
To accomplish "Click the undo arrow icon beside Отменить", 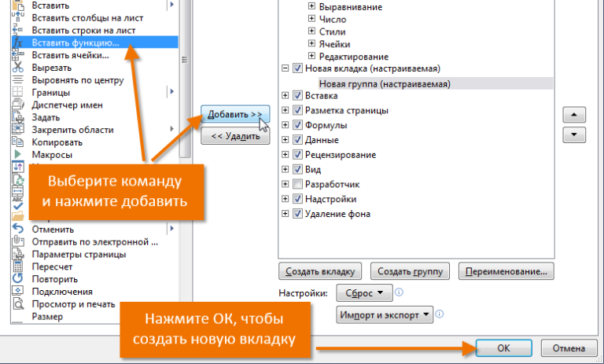I will tap(19, 229).
